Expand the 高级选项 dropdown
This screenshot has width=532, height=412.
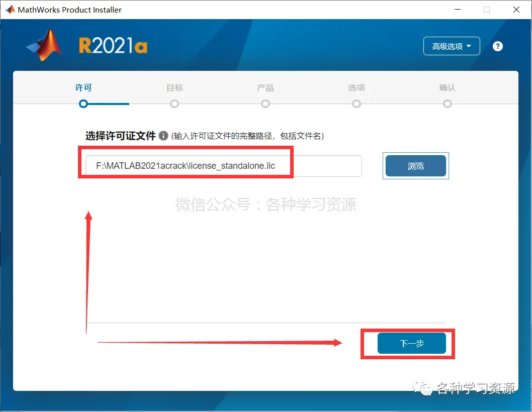pos(452,46)
